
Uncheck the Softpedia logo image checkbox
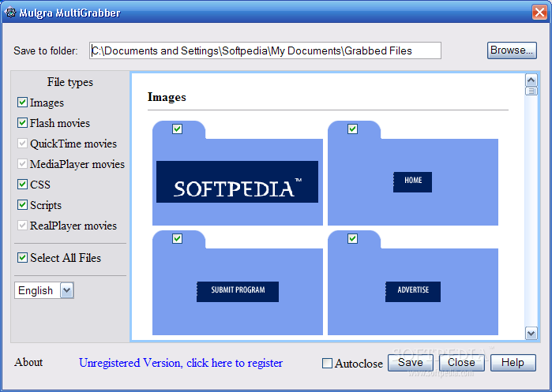pyautogui.click(x=177, y=129)
